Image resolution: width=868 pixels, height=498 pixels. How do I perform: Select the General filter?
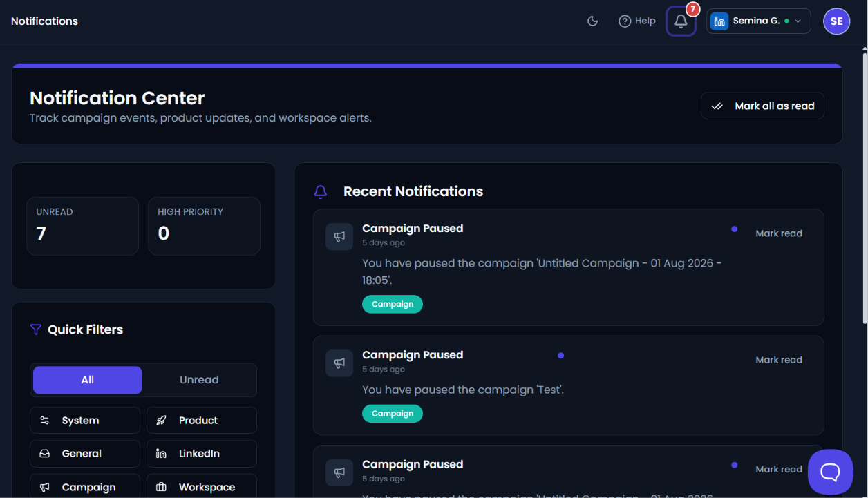point(85,454)
